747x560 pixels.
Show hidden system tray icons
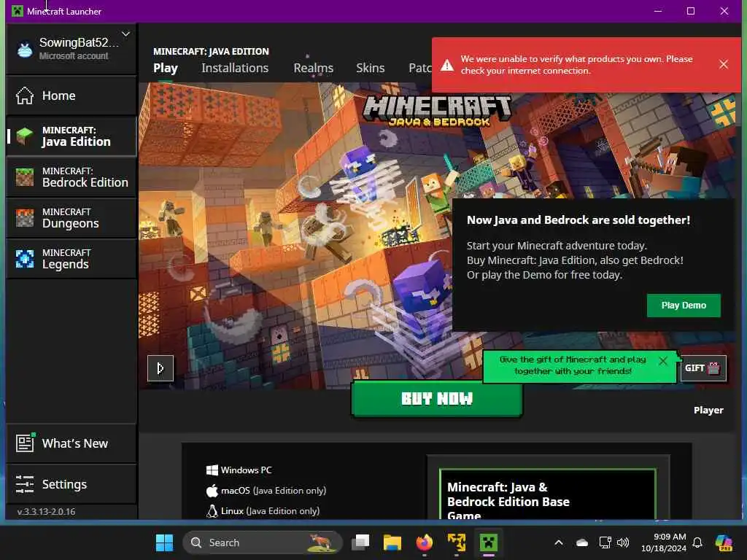559,542
